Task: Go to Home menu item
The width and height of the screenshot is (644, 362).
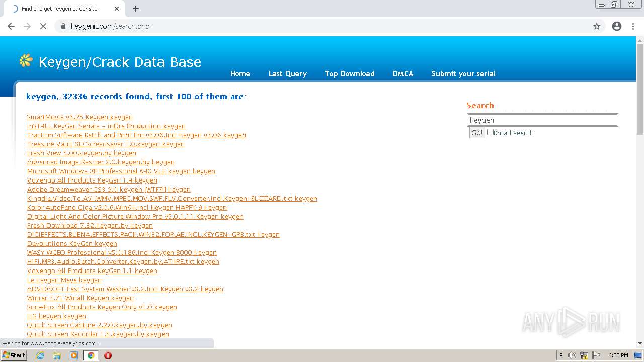Action: pos(240,73)
